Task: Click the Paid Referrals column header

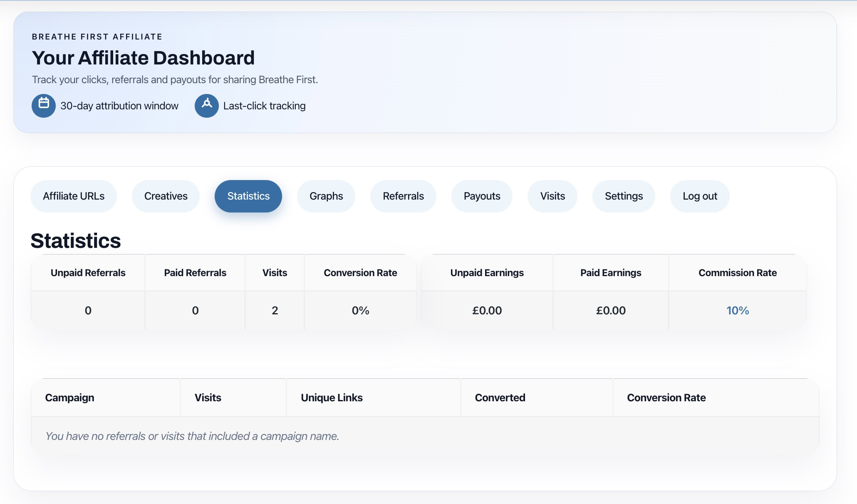Action: (195, 272)
